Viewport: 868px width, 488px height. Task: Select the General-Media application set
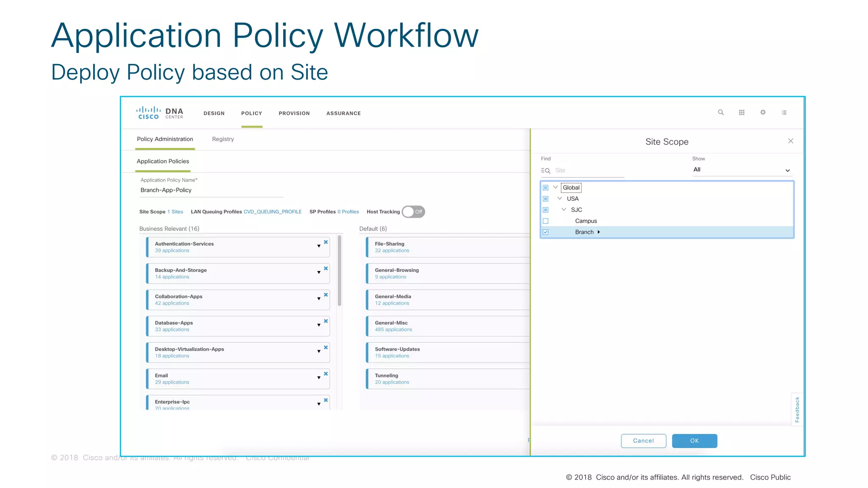coord(448,300)
